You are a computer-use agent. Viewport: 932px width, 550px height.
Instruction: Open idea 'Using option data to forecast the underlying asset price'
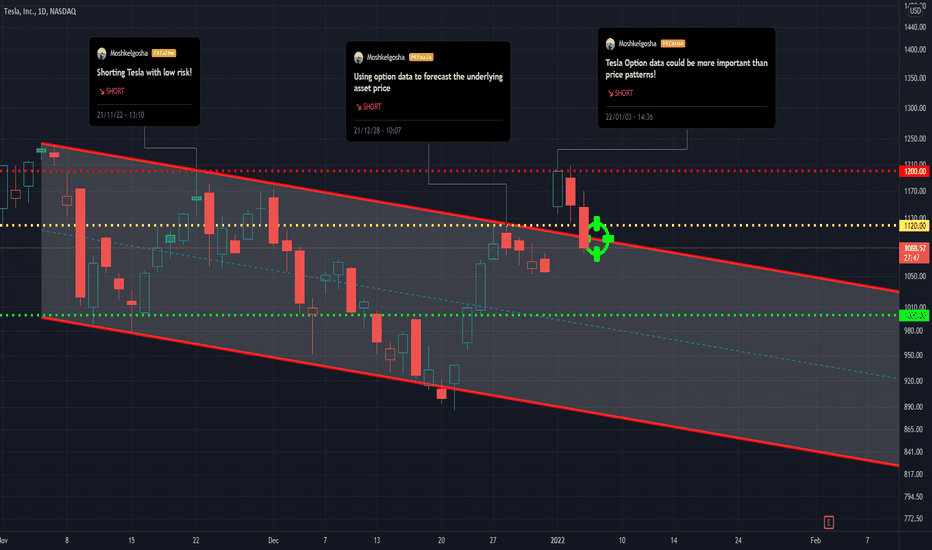(428, 82)
